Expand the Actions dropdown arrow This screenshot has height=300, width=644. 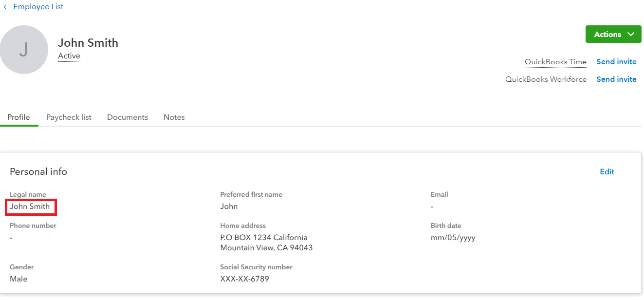[631, 34]
